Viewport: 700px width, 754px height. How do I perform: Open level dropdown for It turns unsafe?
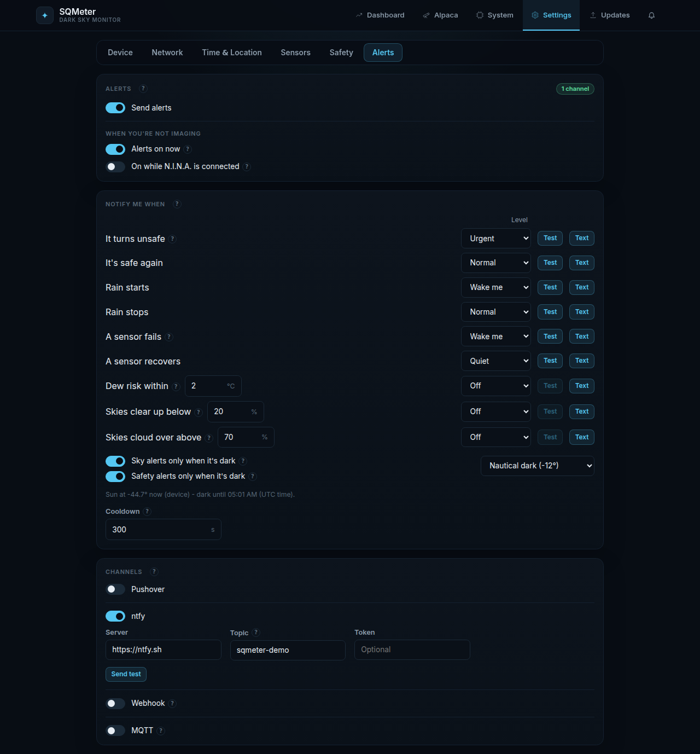click(496, 239)
